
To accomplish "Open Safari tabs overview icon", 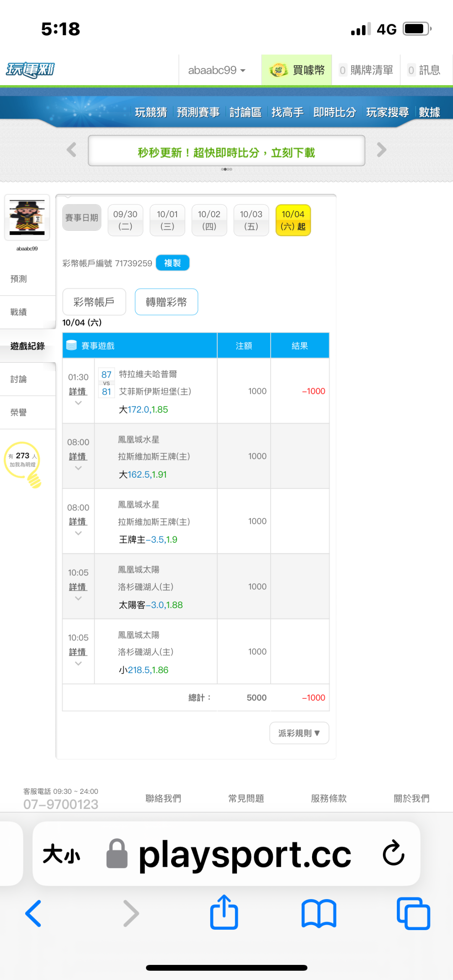I will click(413, 913).
